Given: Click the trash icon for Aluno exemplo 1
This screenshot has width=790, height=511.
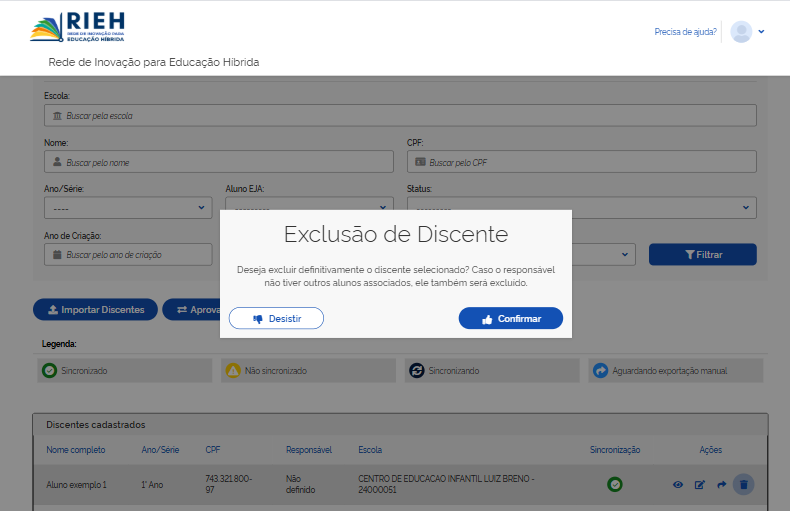Looking at the screenshot, I should (x=743, y=485).
